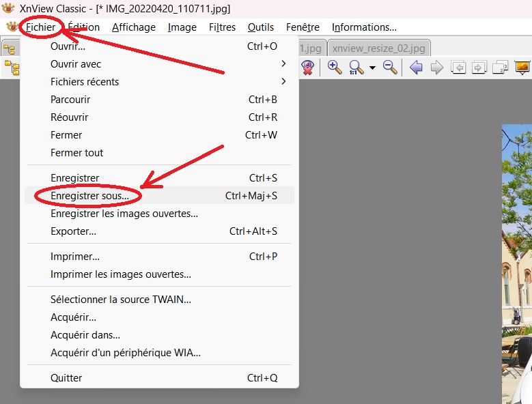
Task: Open the zoom level dropdown arrow
Action: pos(372,68)
